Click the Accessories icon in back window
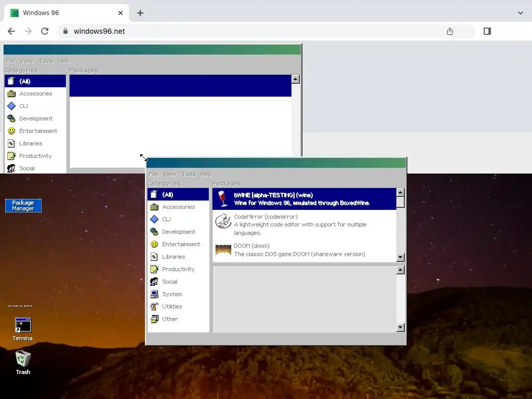The height and width of the screenshot is (399, 532). (11, 94)
